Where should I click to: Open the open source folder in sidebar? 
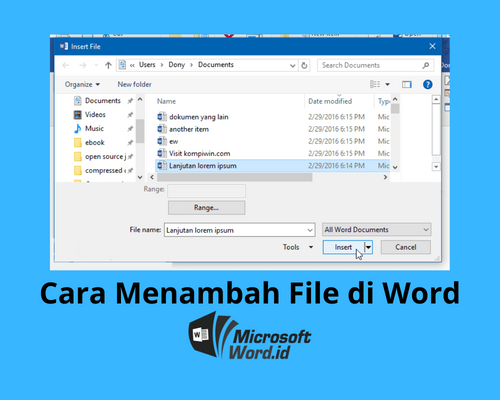pos(105,157)
